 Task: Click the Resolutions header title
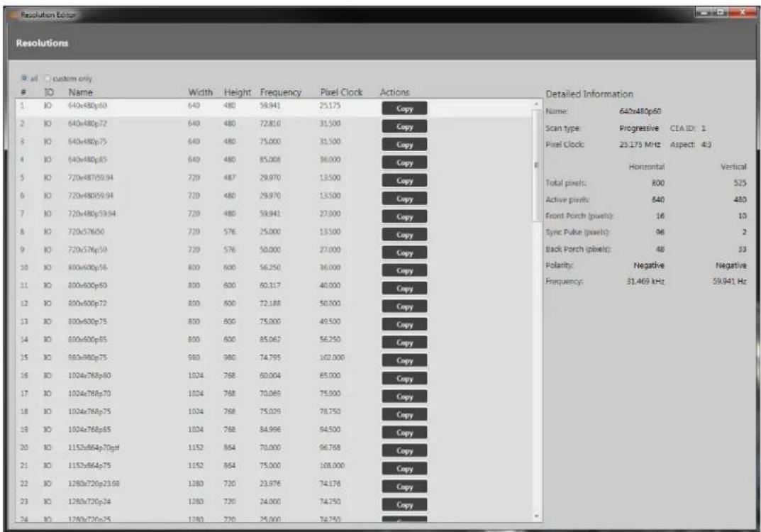click(x=43, y=43)
